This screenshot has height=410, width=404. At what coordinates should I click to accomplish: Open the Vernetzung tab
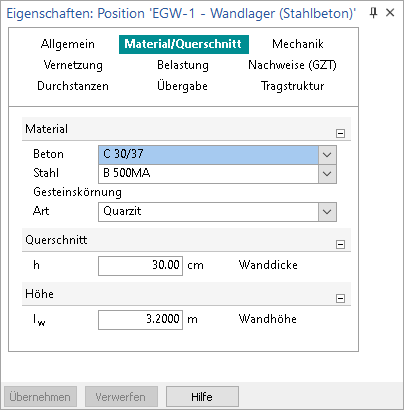tap(73, 65)
